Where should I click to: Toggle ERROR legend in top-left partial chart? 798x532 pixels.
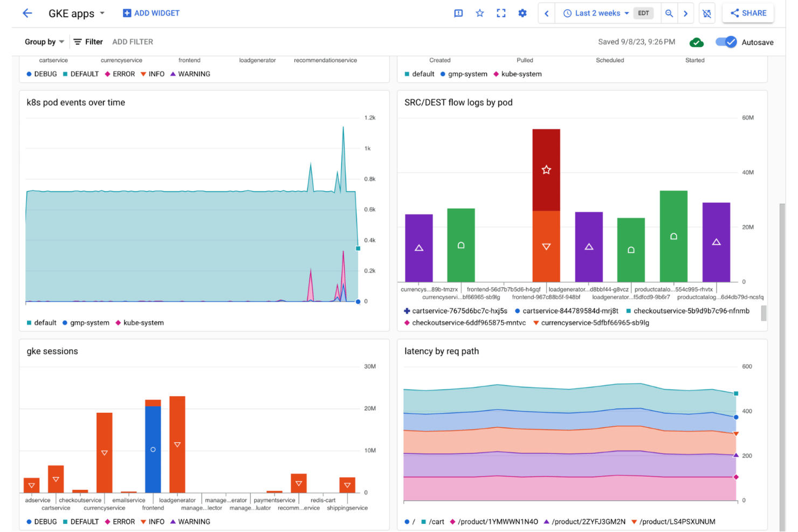(x=120, y=74)
